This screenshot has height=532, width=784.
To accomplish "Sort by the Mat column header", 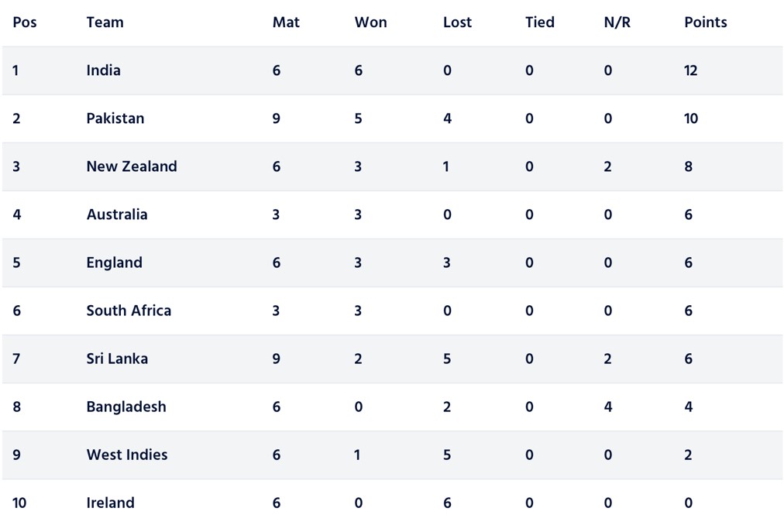I will pyautogui.click(x=286, y=22).
